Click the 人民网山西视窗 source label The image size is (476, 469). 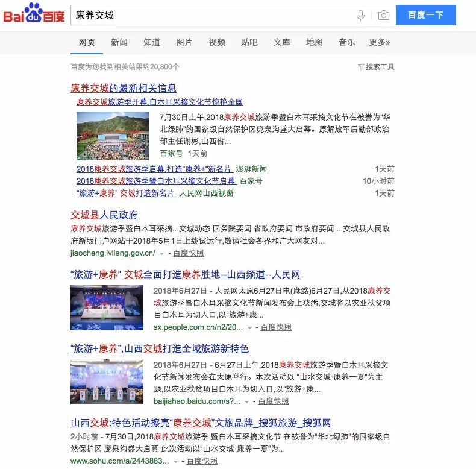[206, 193]
